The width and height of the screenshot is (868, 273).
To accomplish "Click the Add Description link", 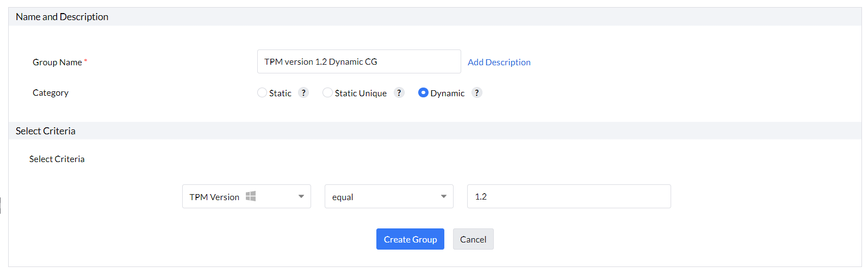I will click(x=499, y=62).
